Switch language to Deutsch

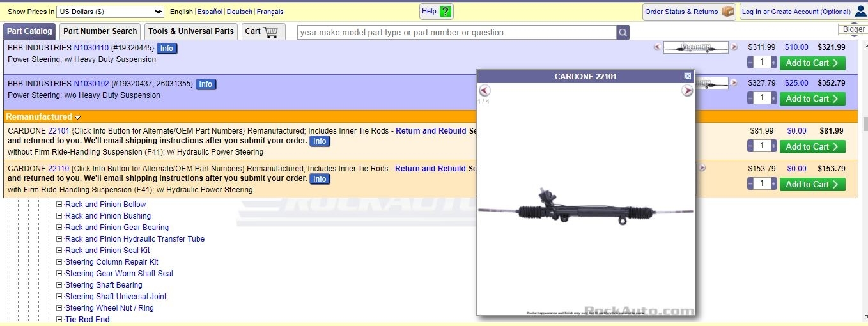point(240,12)
